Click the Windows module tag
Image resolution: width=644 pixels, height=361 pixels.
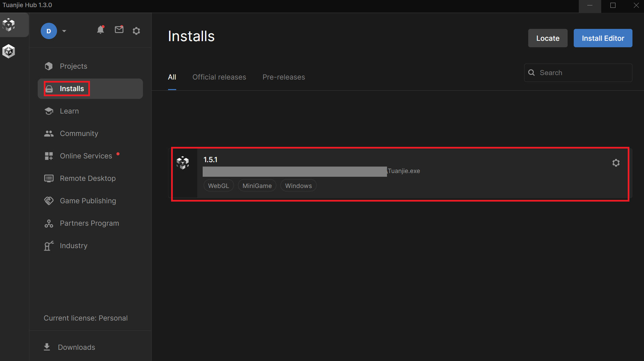click(x=298, y=186)
